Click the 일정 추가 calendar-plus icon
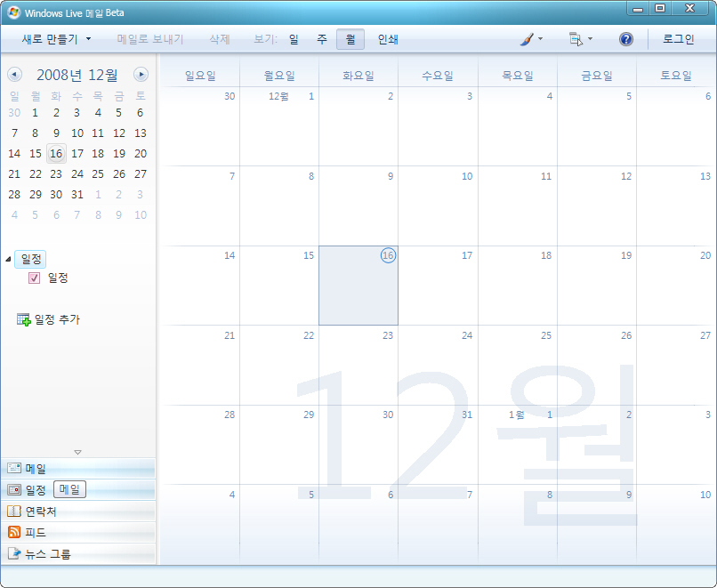This screenshot has height=588, width=717. click(23, 319)
